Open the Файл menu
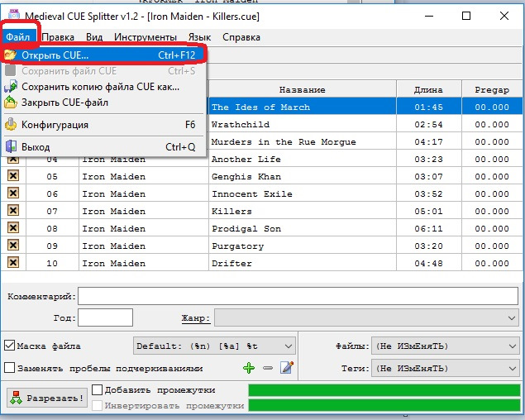Viewport: 525px width, 420px height. click(x=17, y=37)
